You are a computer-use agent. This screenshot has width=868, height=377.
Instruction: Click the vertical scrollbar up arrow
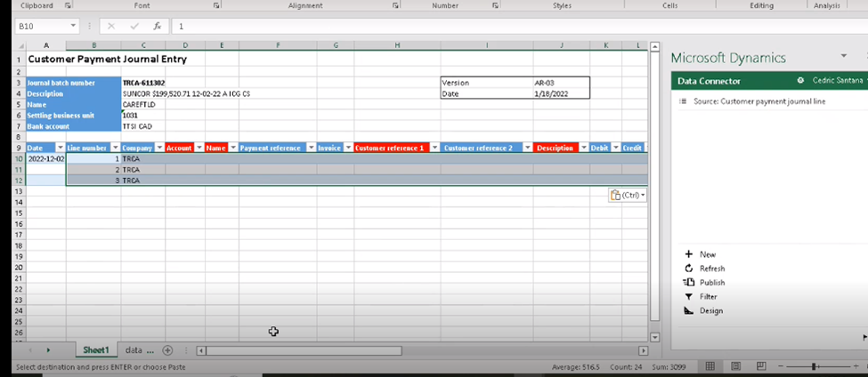click(x=654, y=46)
